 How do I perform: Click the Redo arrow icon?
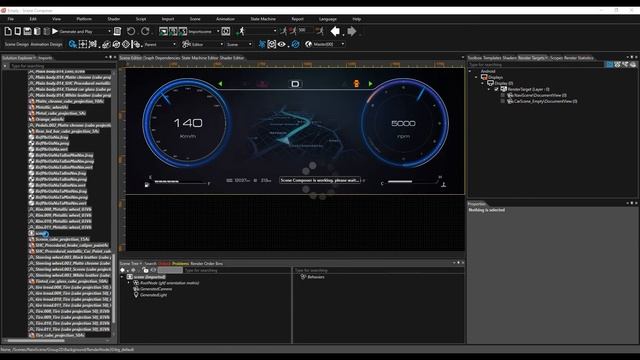pyautogui.click(x=145, y=31)
